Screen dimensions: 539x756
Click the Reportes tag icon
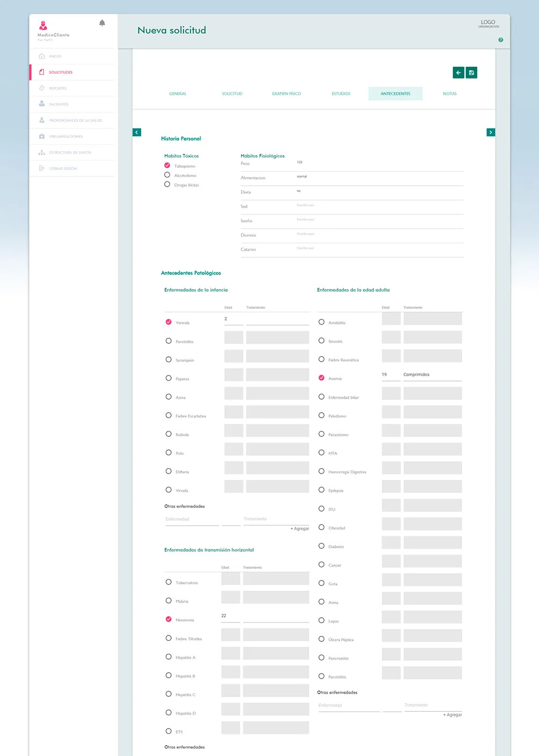click(42, 88)
